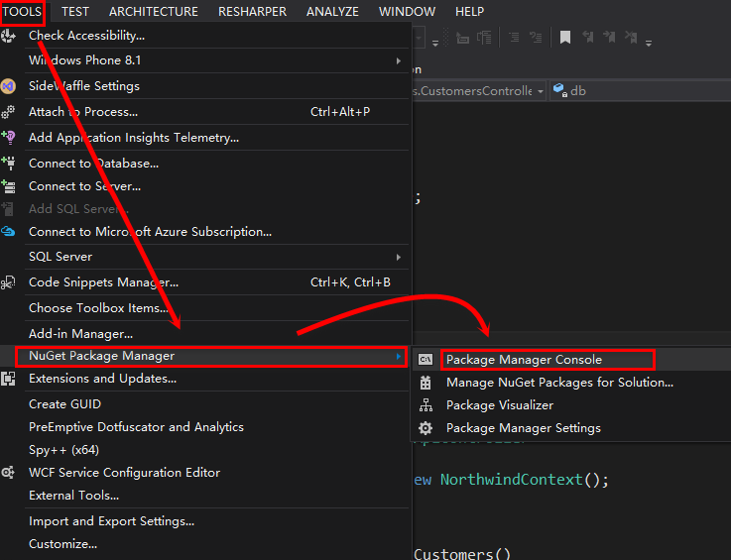
Task: Open the TOOLS menu
Action: (22, 12)
